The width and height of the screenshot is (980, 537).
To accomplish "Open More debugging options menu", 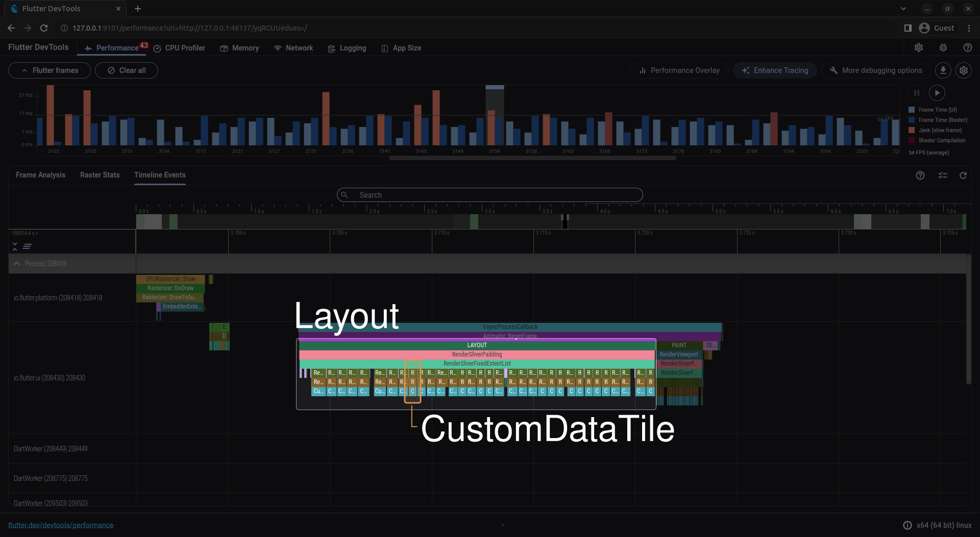I will 876,70.
